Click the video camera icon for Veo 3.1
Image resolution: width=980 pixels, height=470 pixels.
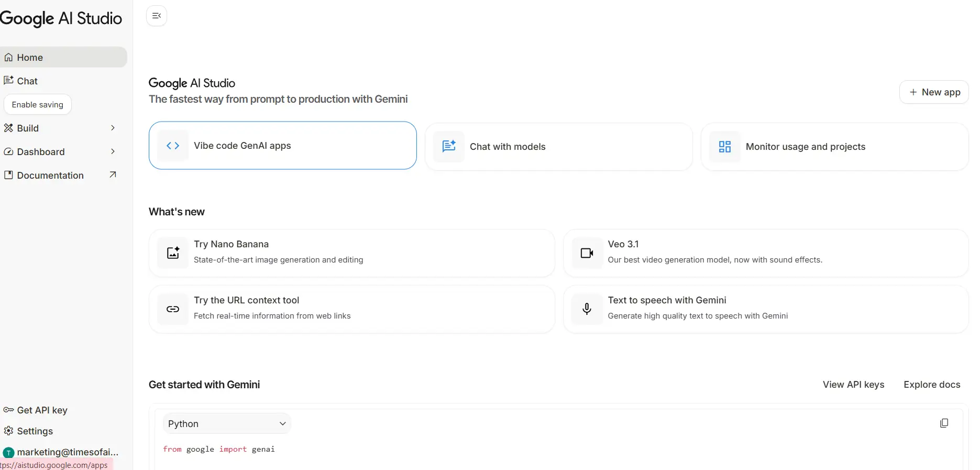point(587,253)
